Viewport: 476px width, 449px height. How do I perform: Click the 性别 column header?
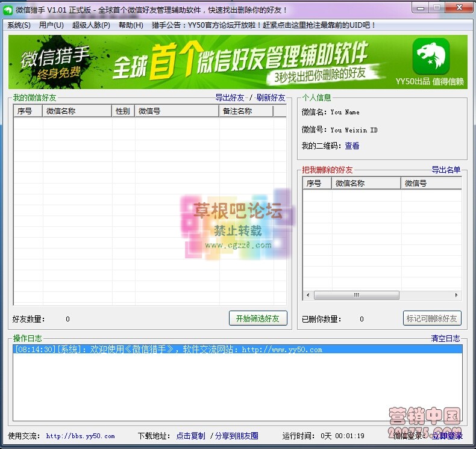tap(124, 111)
